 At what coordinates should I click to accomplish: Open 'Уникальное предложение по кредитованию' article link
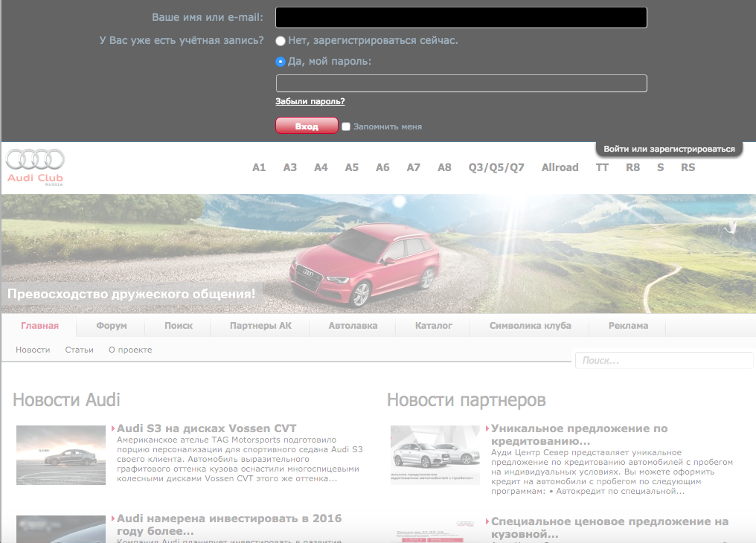tap(579, 434)
